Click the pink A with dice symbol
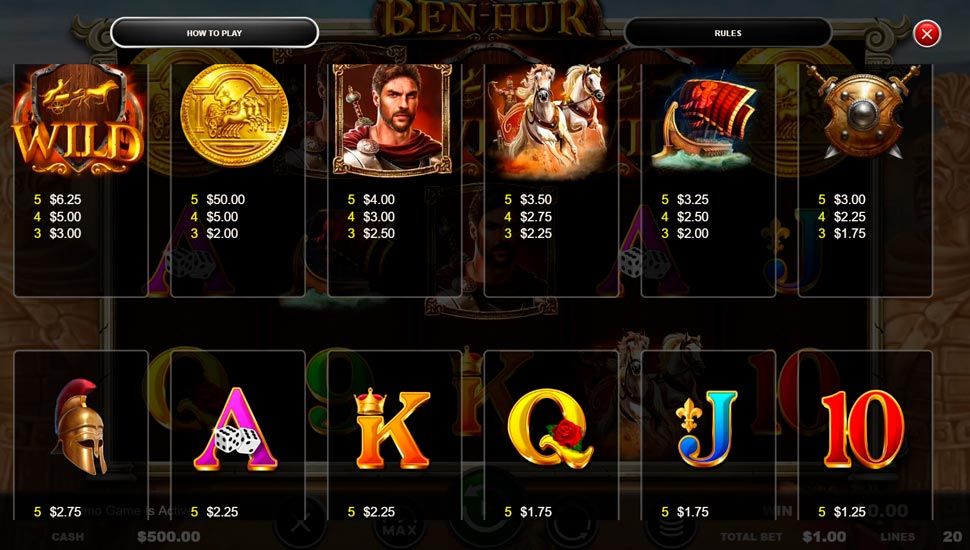Image resolution: width=970 pixels, height=550 pixels. 235,429
